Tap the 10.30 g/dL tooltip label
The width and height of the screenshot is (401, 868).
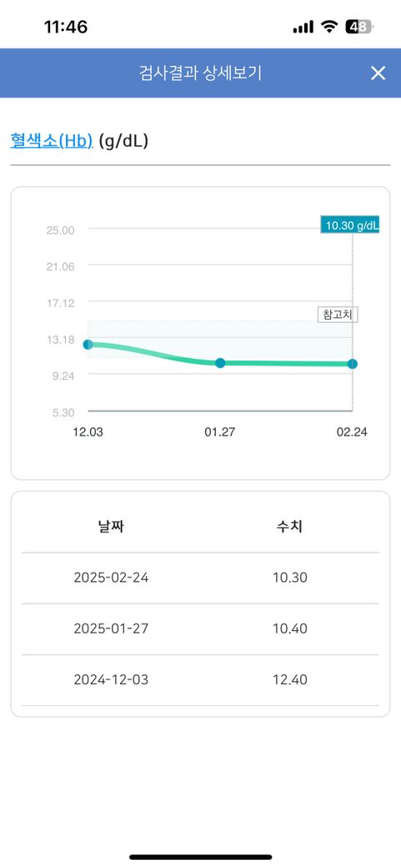point(349,225)
